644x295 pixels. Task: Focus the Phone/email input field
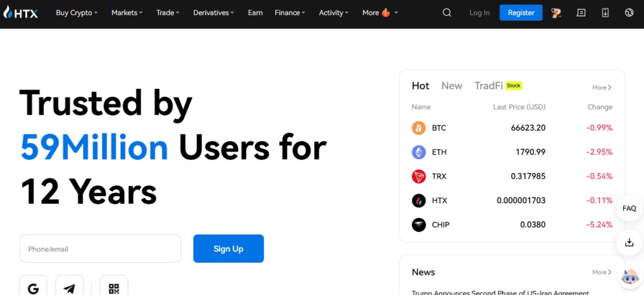click(x=100, y=248)
